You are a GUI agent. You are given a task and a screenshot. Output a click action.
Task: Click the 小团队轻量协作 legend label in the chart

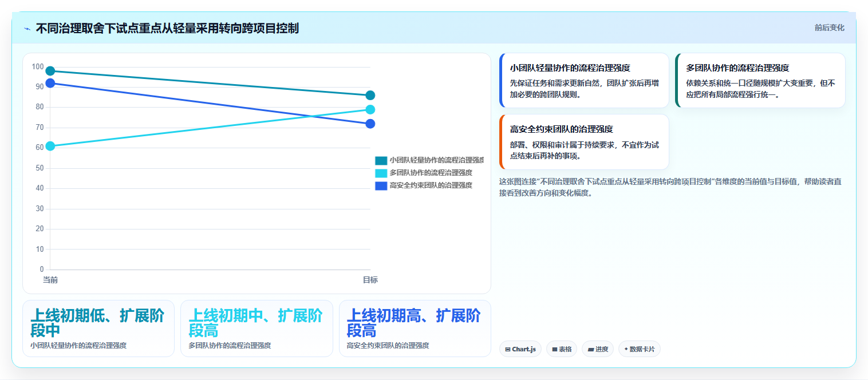(436, 160)
